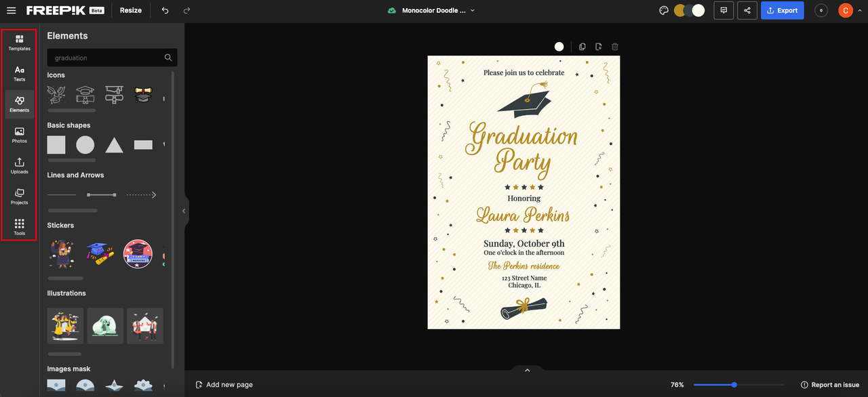The image size is (868, 397).
Task: Open the Texts panel in sidebar
Action: coord(19,74)
